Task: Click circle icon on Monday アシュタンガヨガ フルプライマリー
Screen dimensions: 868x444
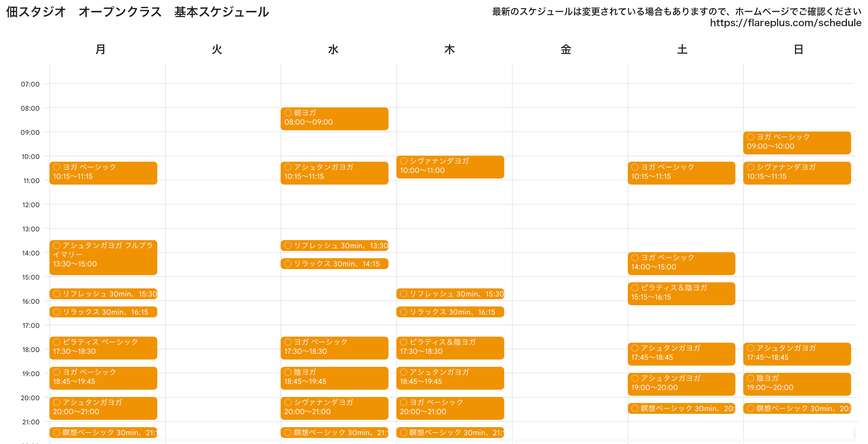Action: (x=57, y=246)
